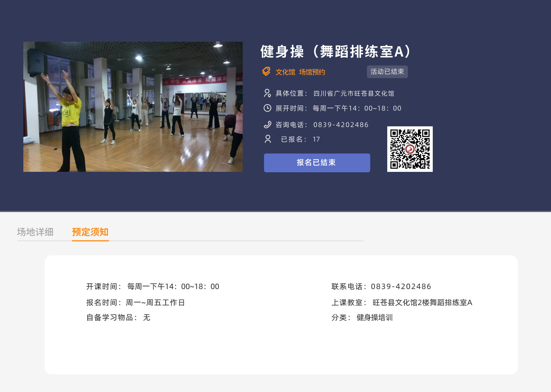Select the 预定须知 tab
551x392 pixels.
pos(90,232)
